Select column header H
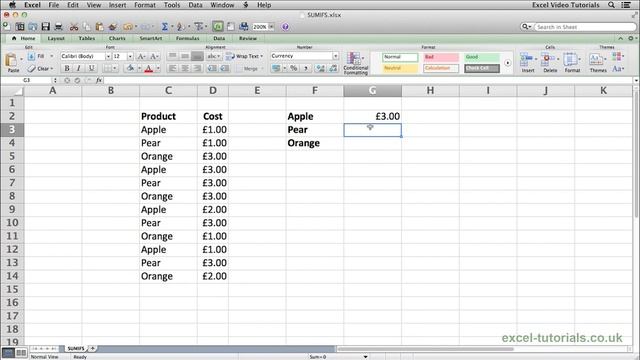Screen dimensions: 640x360 pos(430,91)
